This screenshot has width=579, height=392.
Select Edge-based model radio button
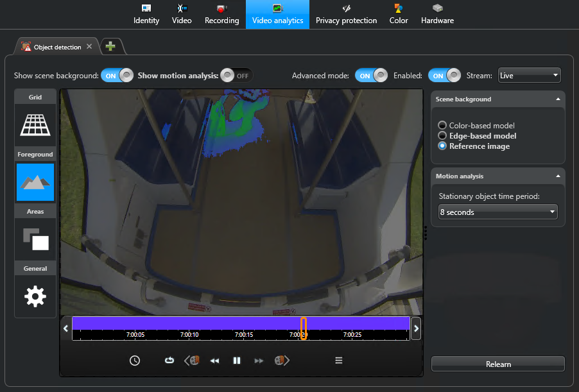pyautogui.click(x=442, y=136)
